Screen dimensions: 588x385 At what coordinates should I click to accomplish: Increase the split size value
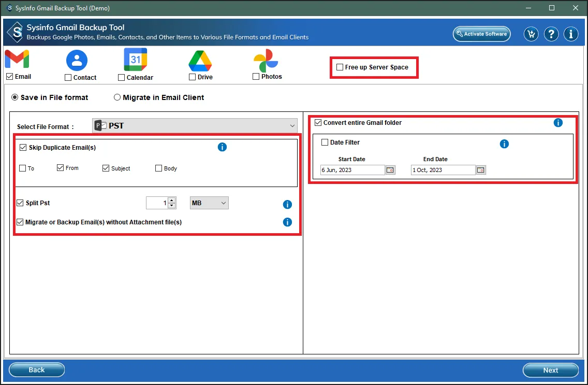(x=172, y=200)
